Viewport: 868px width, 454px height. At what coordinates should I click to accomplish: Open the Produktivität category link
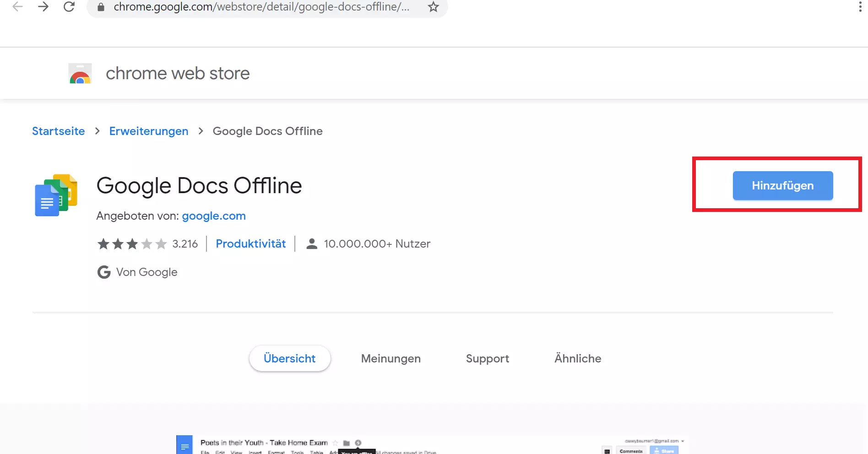coord(250,244)
